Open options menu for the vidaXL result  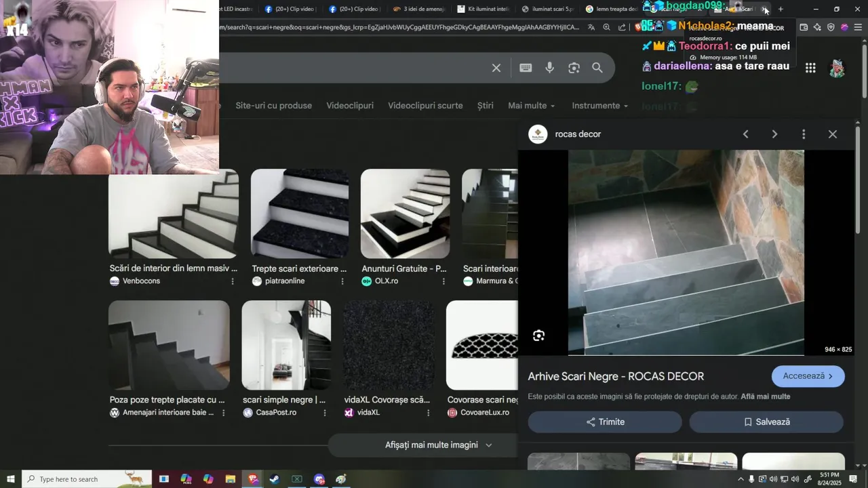(x=428, y=413)
